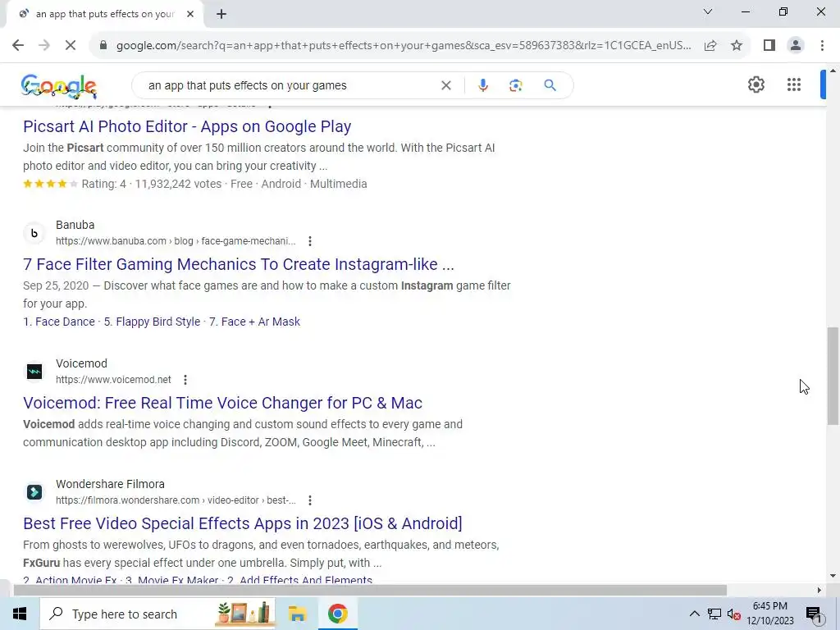Click the filmora.wondershare.com URL breadcrumb
This screenshot has height=630, width=840.
click(176, 500)
